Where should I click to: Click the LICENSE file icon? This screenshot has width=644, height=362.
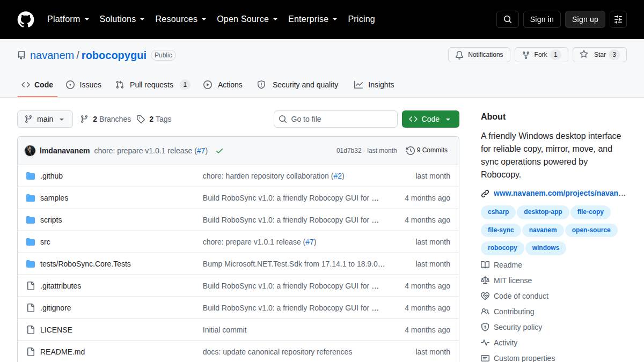(31, 330)
